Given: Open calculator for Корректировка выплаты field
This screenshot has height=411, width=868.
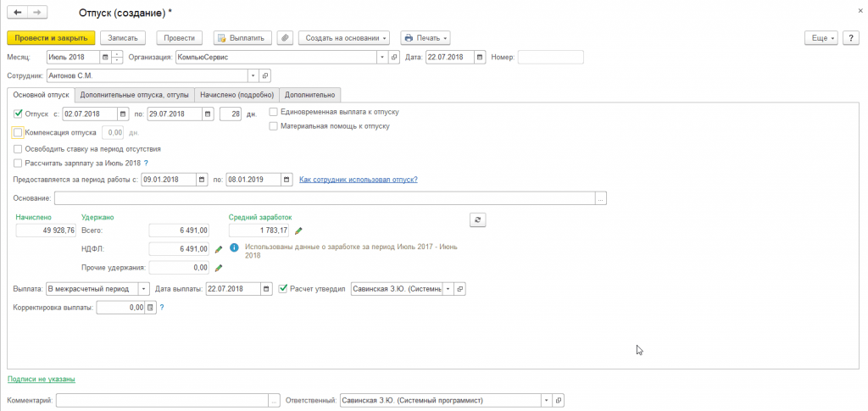Looking at the screenshot, I should [x=151, y=308].
